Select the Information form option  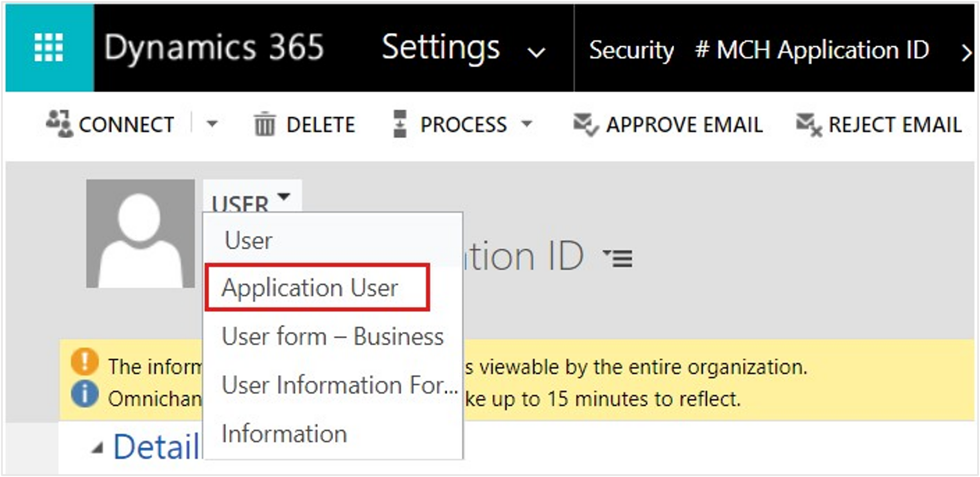(285, 434)
